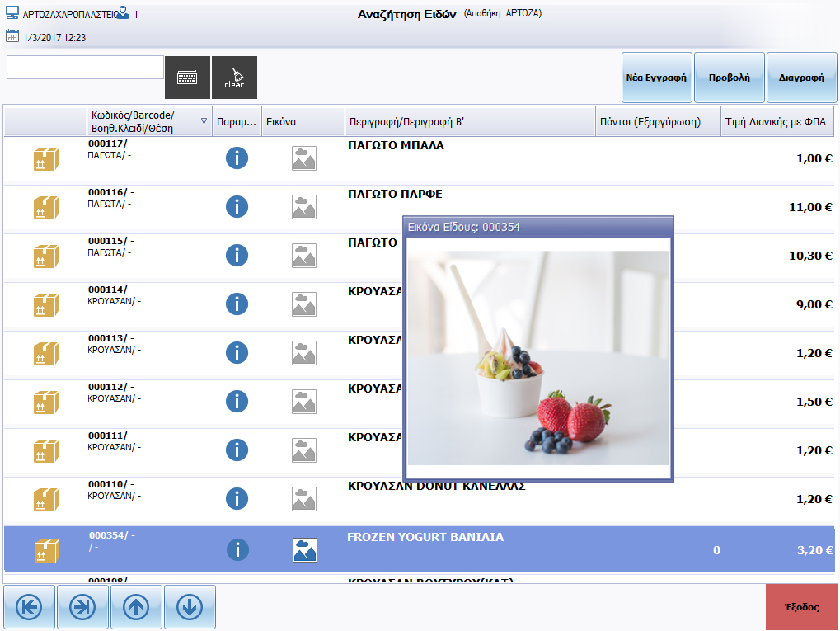Focus the item search text field

pyautogui.click(x=85, y=68)
